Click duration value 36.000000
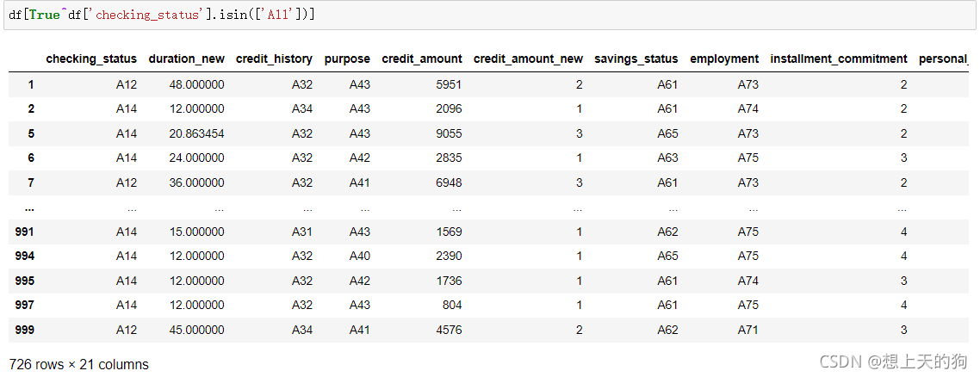This screenshot has width=980, height=377. click(197, 182)
